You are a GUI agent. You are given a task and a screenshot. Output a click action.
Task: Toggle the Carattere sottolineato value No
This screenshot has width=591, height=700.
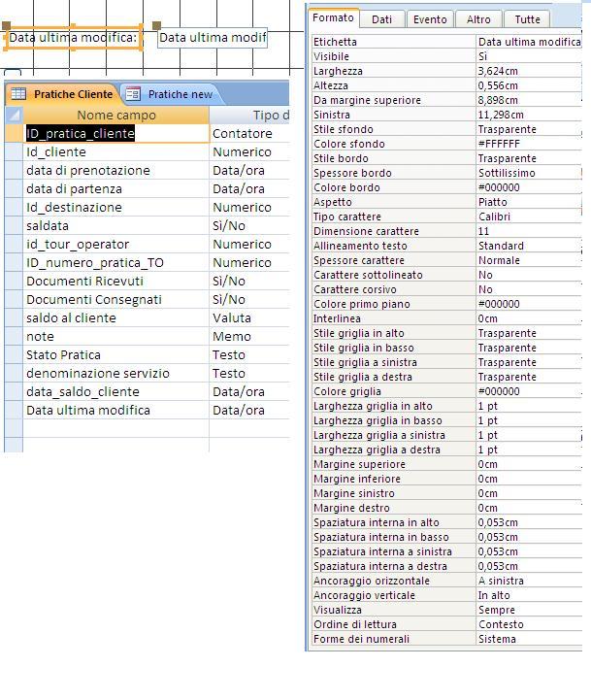click(529, 275)
